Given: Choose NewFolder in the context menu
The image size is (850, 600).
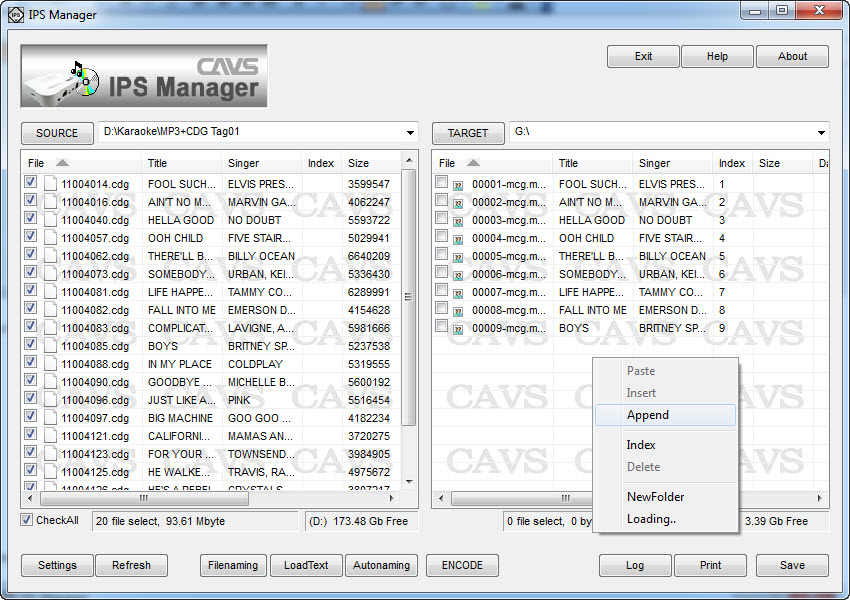Looking at the screenshot, I should pyautogui.click(x=655, y=497).
